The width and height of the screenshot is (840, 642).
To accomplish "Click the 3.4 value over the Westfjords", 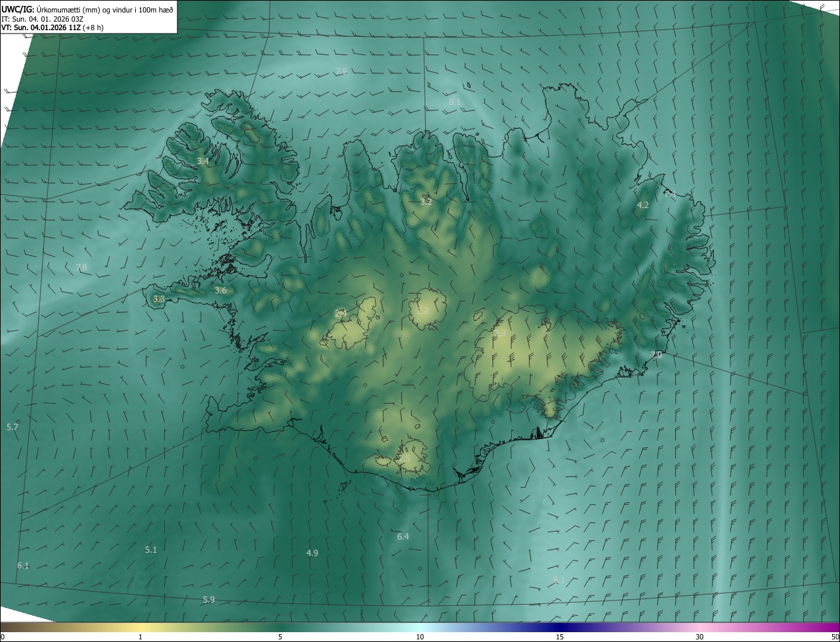I will coord(203,161).
